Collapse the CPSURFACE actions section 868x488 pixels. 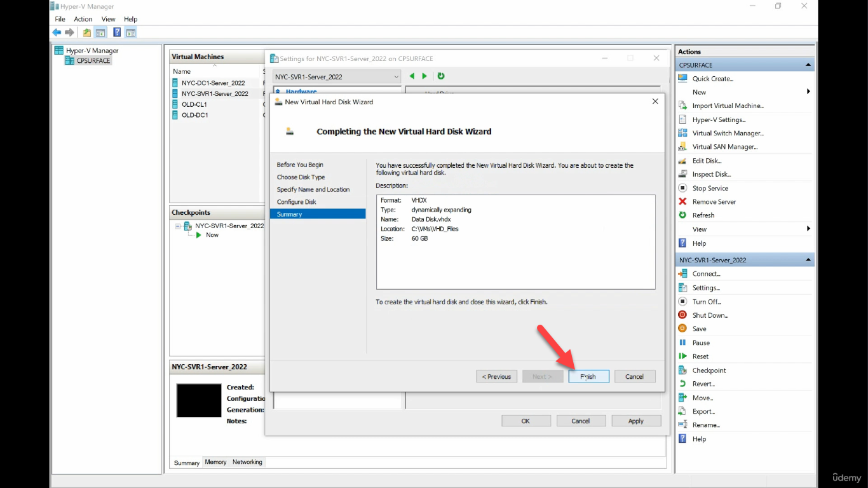click(x=808, y=65)
